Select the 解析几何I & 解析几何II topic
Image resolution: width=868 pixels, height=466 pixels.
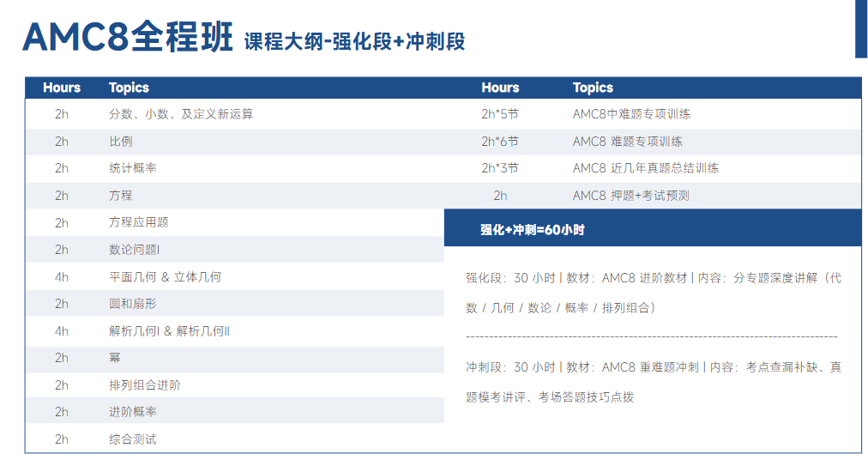coord(169,331)
